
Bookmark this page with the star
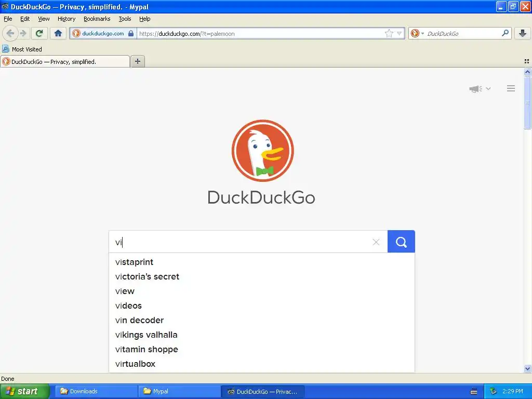pos(389,33)
